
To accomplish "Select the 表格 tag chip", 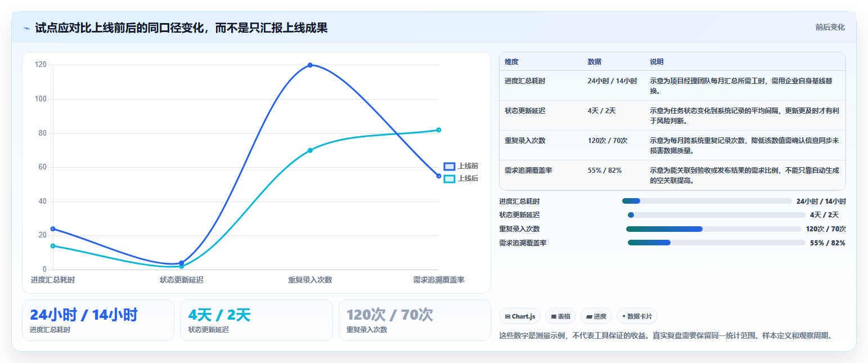I will [x=561, y=316].
